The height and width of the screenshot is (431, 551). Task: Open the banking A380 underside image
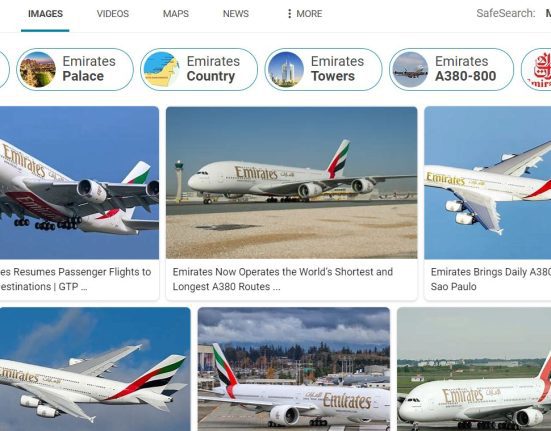coord(488,183)
